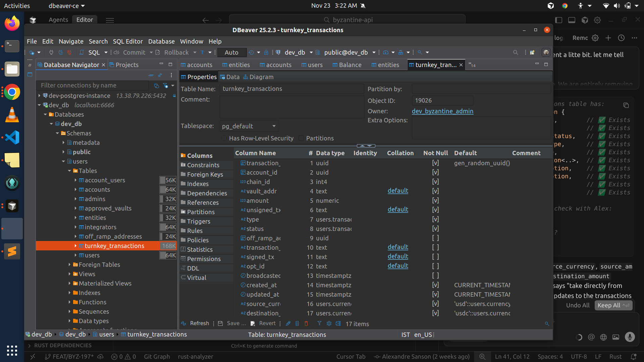The width and height of the screenshot is (644, 362).
Task: Click the Filter connections by name field
Action: pyautogui.click(x=93, y=85)
